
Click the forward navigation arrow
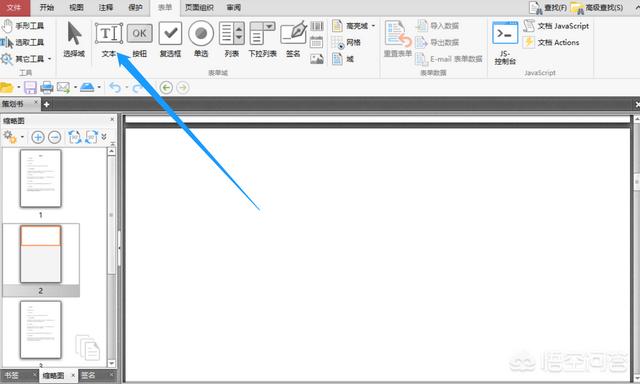click(x=183, y=87)
